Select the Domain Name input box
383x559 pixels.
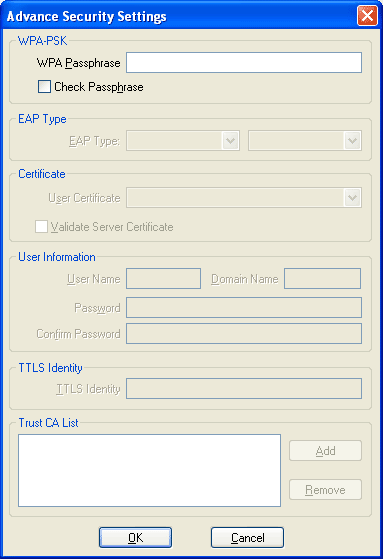(322, 279)
